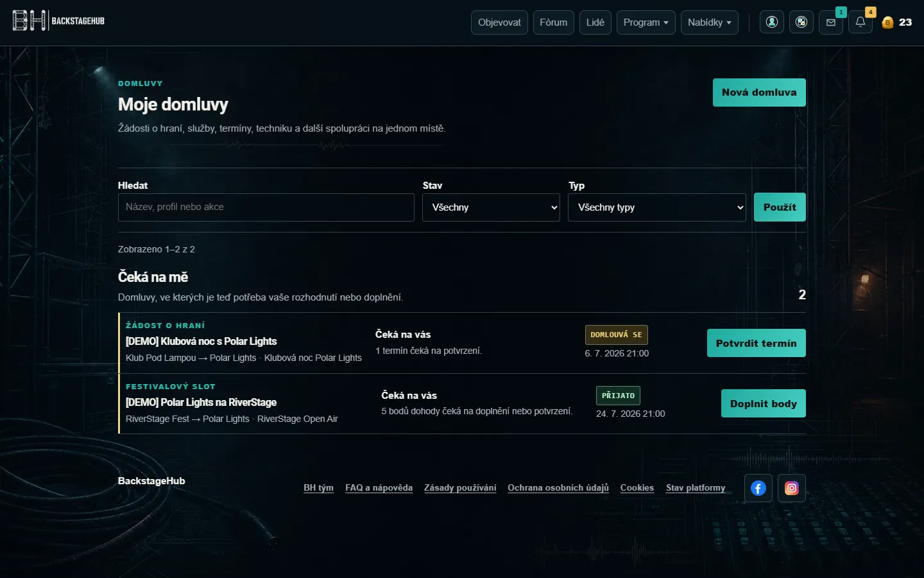Image resolution: width=924 pixels, height=578 pixels.
Task: Expand the Typ dropdown showing Všechny typy
Action: [657, 207]
